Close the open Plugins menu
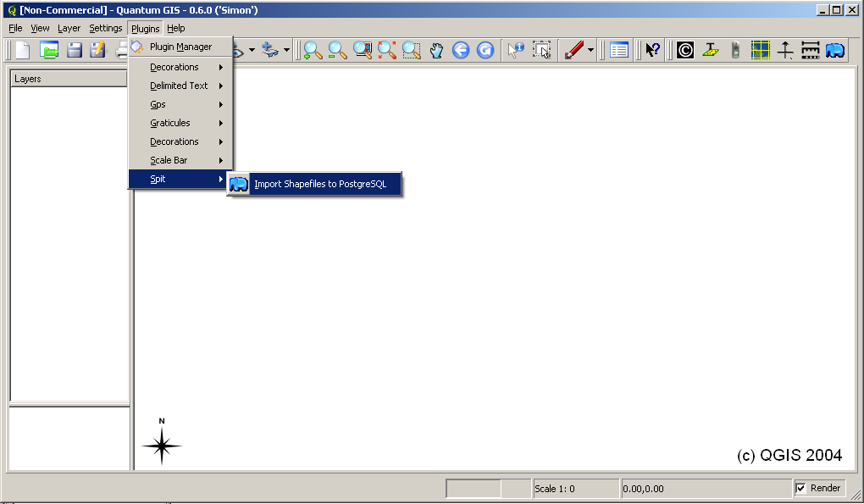Image resolution: width=864 pixels, height=504 pixels. click(146, 28)
